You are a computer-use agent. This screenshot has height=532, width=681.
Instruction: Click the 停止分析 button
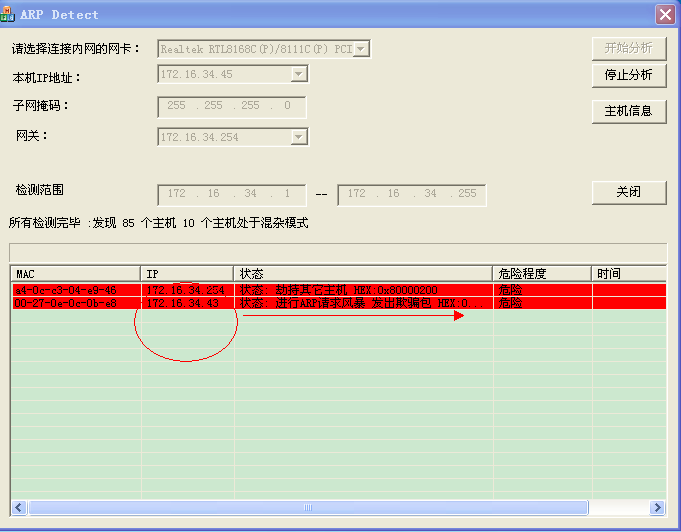pos(628,75)
